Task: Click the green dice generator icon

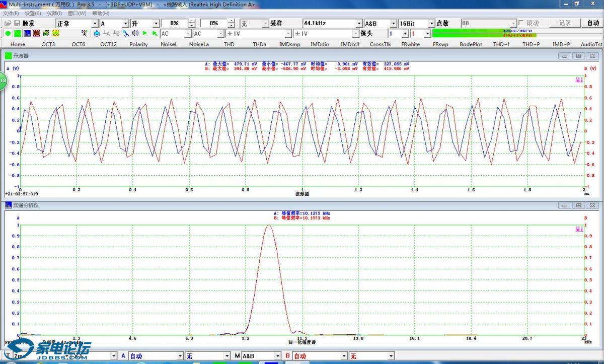Action: [46, 33]
